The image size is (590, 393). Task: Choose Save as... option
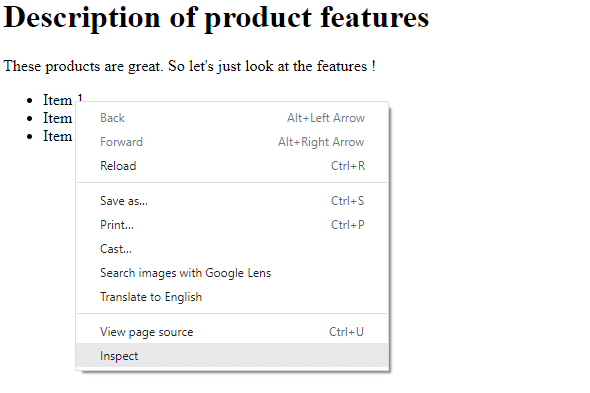coord(232,201)
